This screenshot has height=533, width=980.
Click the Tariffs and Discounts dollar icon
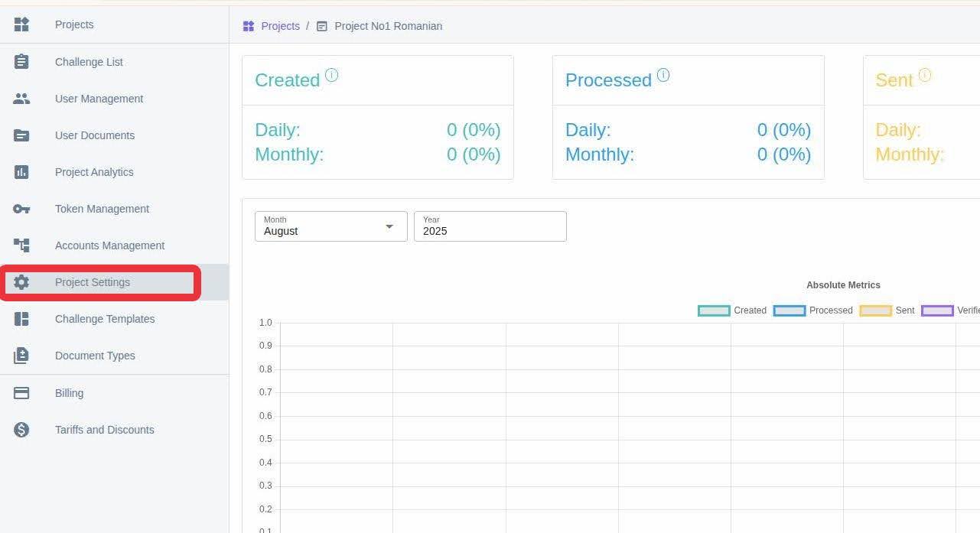click(21, 430)
